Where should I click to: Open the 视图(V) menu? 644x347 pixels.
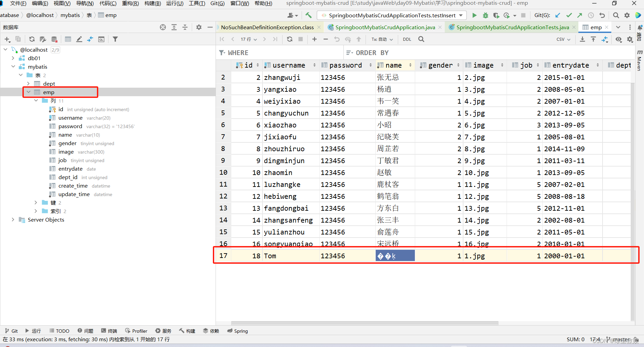click(x=62, y=3)
